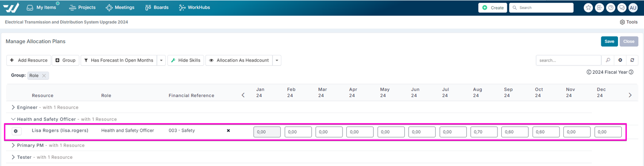Screen dimensions: 644x166
Task: Expand the Tester group
Action: coord(13,157)
